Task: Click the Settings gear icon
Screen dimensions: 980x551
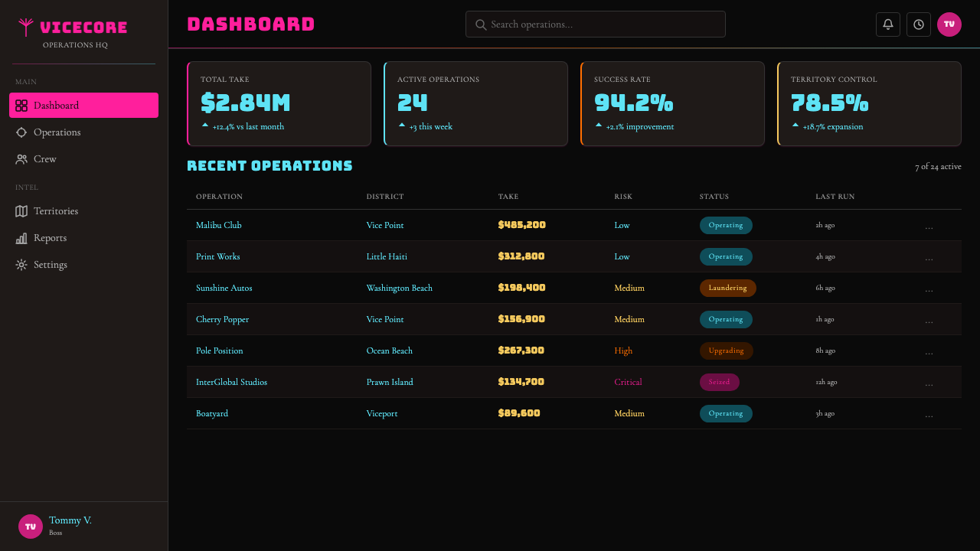Action: click(x=21, y=265)
